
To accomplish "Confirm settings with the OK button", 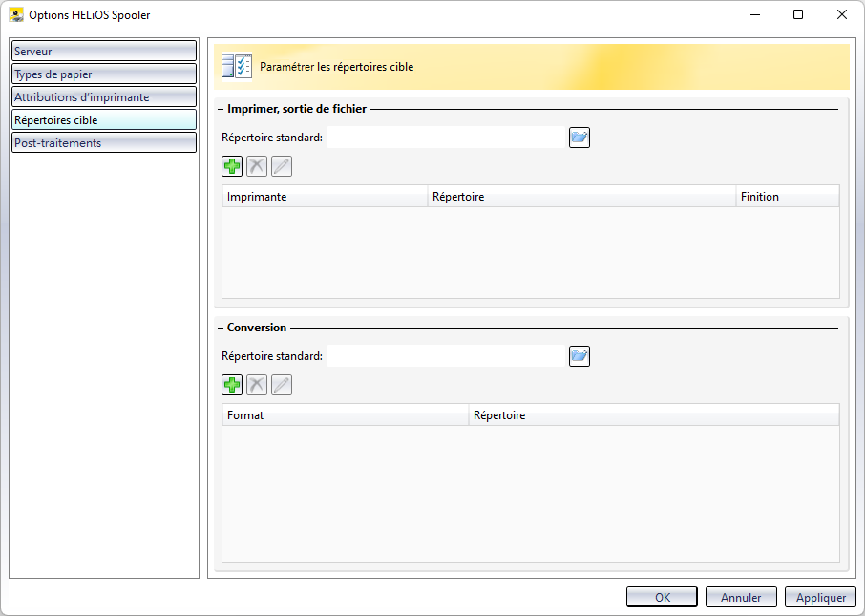I will pos(662,597).
